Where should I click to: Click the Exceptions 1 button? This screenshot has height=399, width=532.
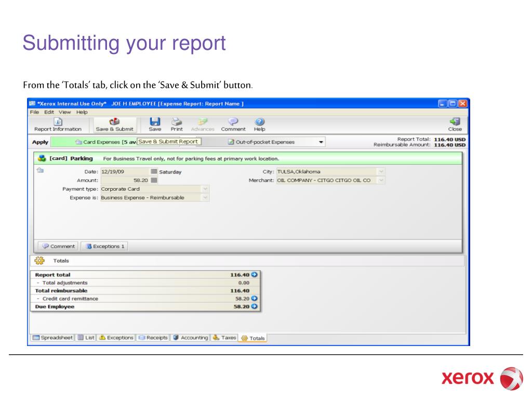[104, 246]
